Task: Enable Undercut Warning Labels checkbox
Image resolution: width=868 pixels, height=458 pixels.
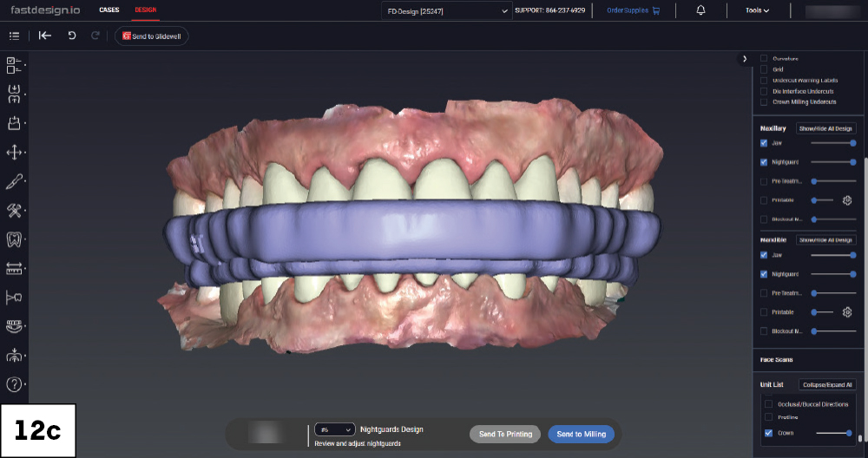Action: [764, 80]
